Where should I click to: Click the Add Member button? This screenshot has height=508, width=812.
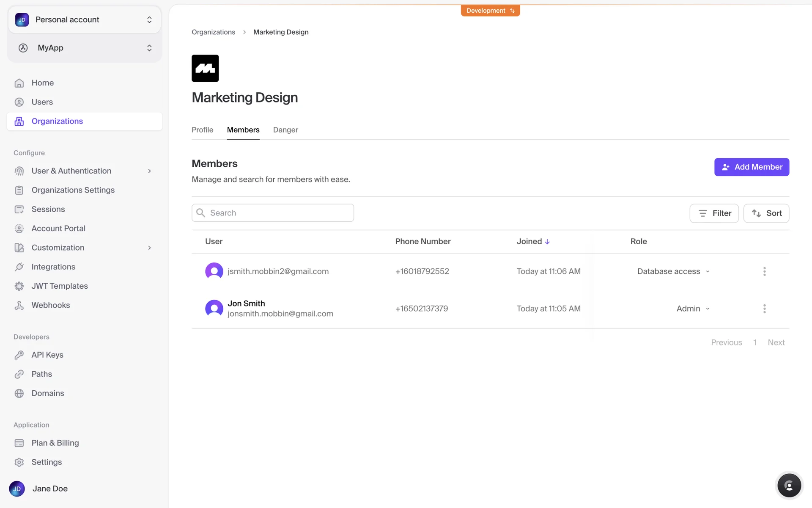click(x=752, y=167)
